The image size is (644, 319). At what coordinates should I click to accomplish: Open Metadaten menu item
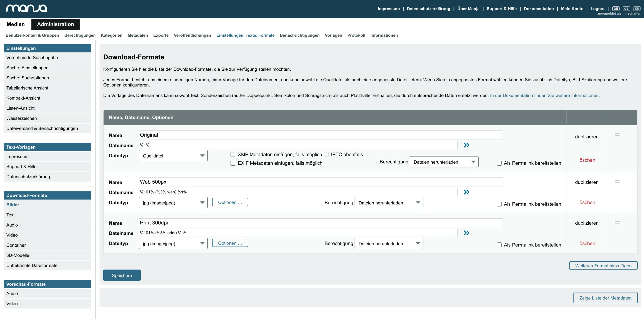(x=138, y=35)
